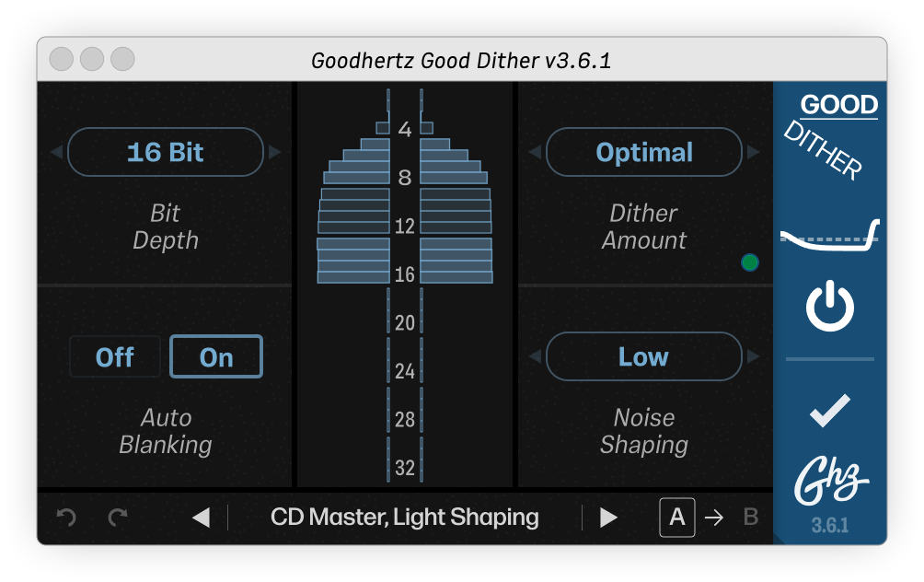The width and height of the screenshot is (924, 582).
Task: Step Dither Amount to next option
Action: (753, 152)
